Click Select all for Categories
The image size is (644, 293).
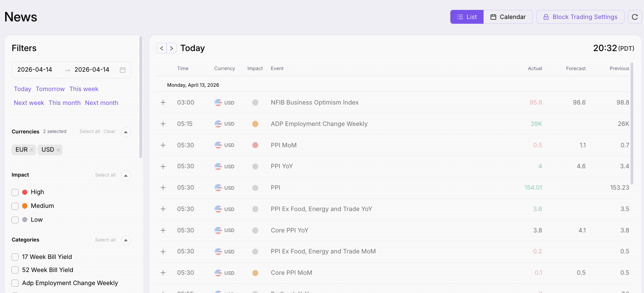105,240
